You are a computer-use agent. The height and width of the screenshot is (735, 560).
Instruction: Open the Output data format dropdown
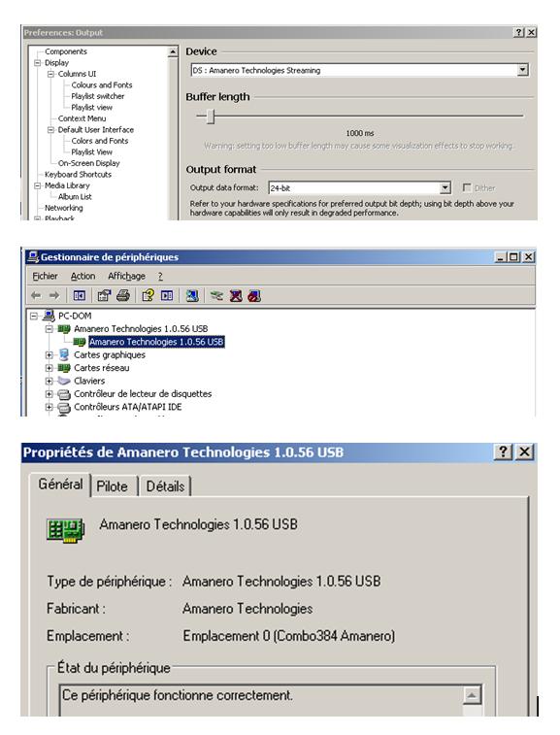445,188
